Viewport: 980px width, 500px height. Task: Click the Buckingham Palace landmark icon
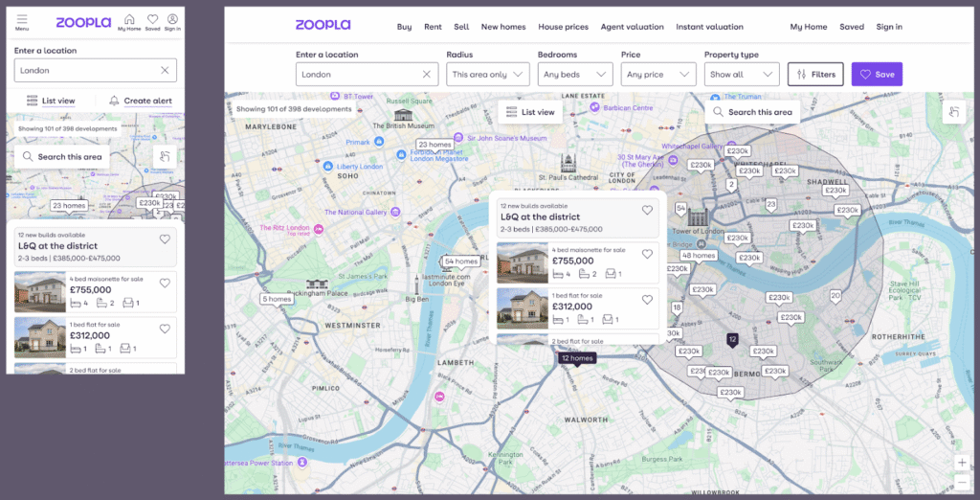(x=317, y=284)
